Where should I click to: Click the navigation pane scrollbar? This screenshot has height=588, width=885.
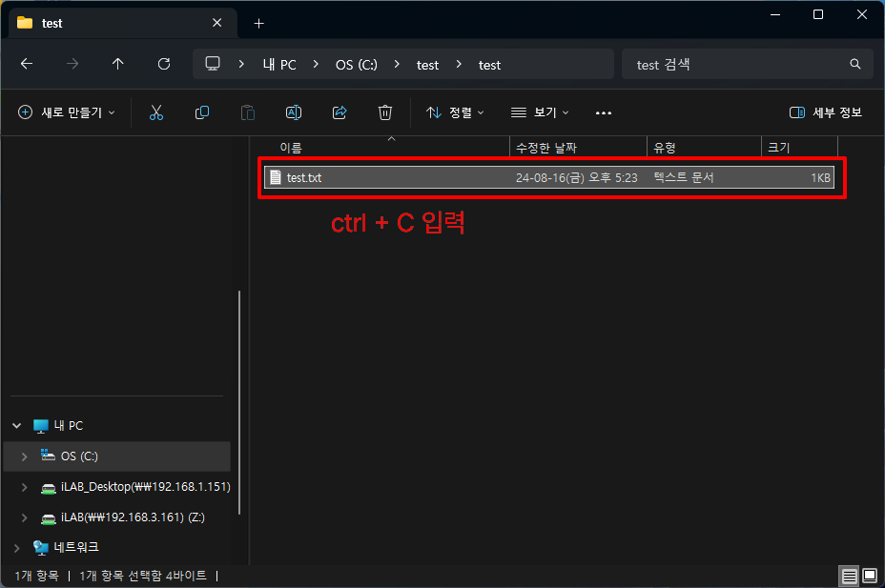click(x=239, y=402)
